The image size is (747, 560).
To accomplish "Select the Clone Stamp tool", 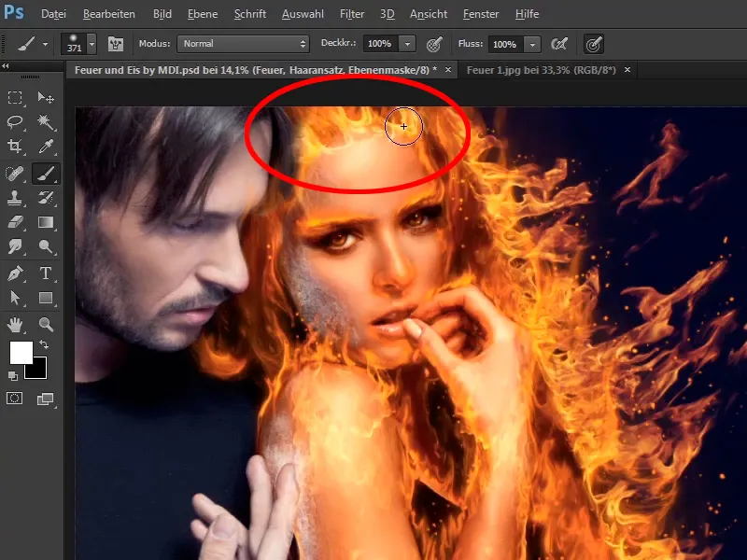I will [15, 198].
